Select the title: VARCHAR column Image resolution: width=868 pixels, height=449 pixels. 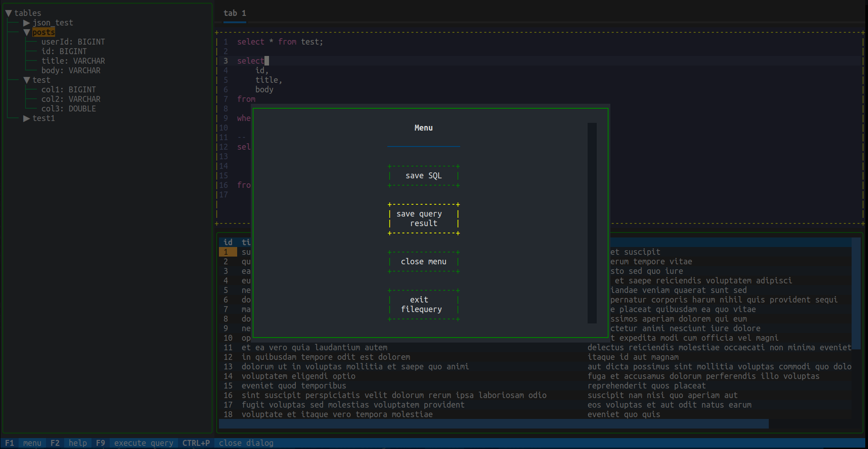point(73,61)
